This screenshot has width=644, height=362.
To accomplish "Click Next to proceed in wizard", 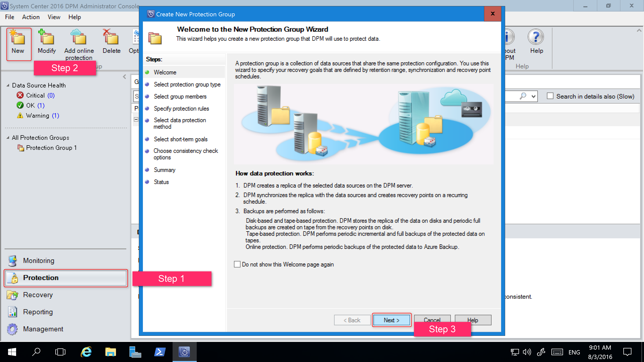I will point(391,320).
